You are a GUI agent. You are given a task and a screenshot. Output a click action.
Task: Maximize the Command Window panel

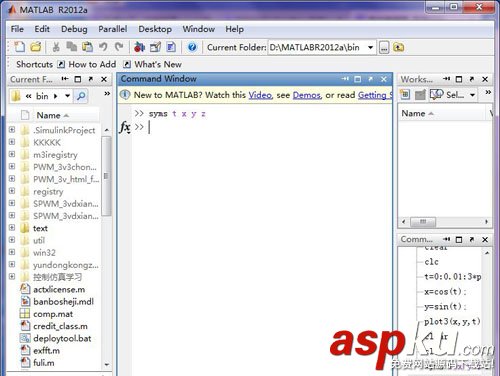point(358,79)
